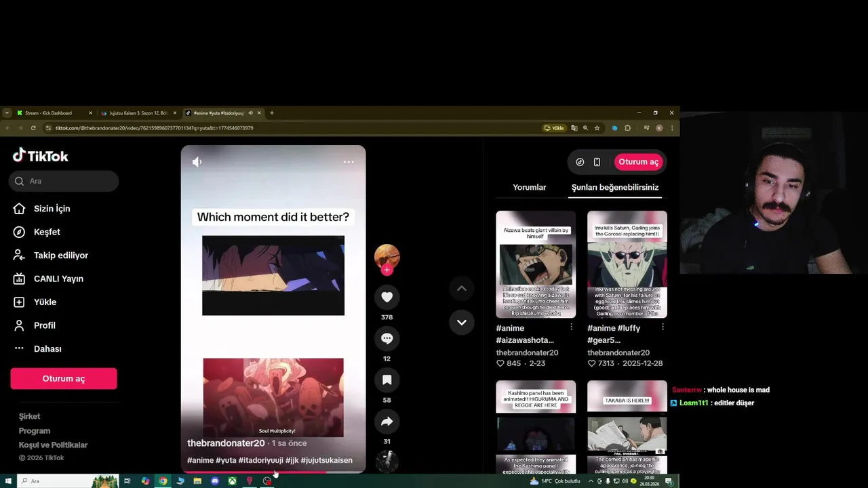
Task: Toggle video sound with speaker icon
Action: tap(197, 162)
